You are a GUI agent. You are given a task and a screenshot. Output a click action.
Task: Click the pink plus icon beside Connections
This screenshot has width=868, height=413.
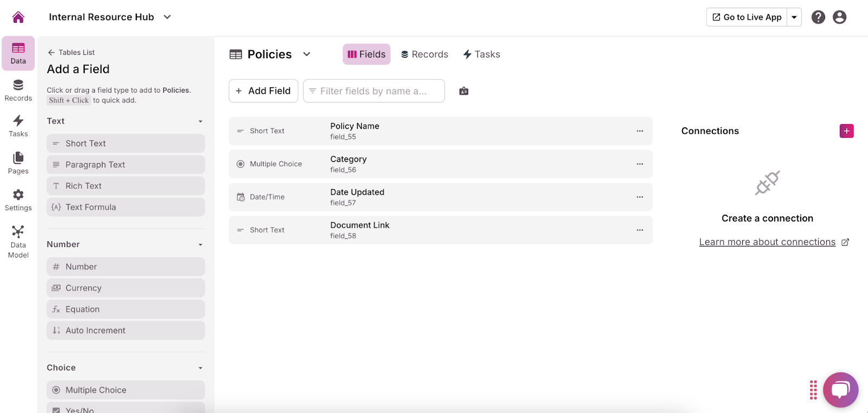click(x=846, y=131)
